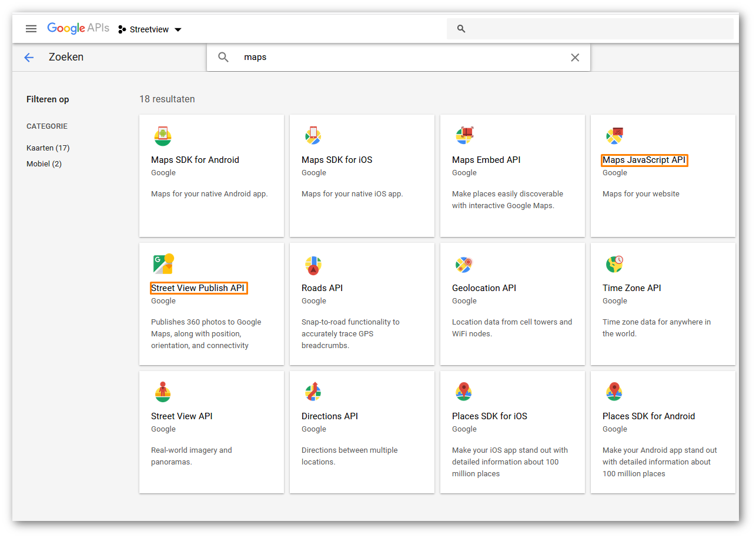
Task: Click 'Maps for your native iOS app.' text
Action: (x=352, y=194)
